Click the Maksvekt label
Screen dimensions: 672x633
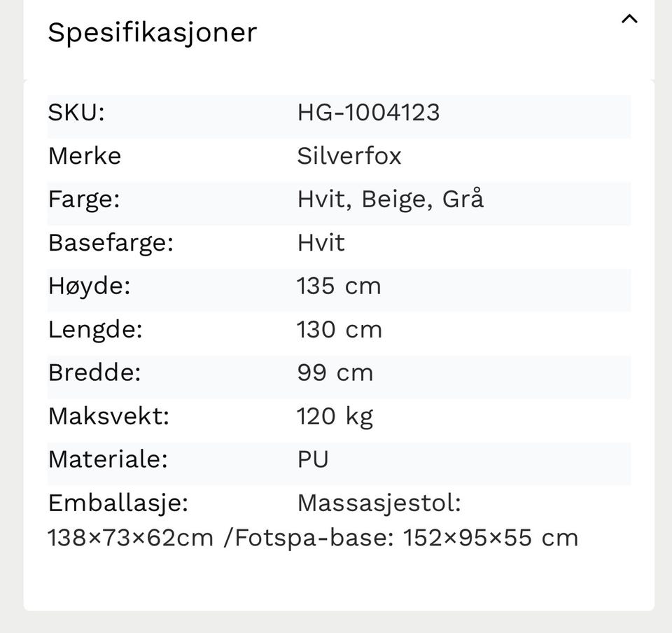coord(109,416)
